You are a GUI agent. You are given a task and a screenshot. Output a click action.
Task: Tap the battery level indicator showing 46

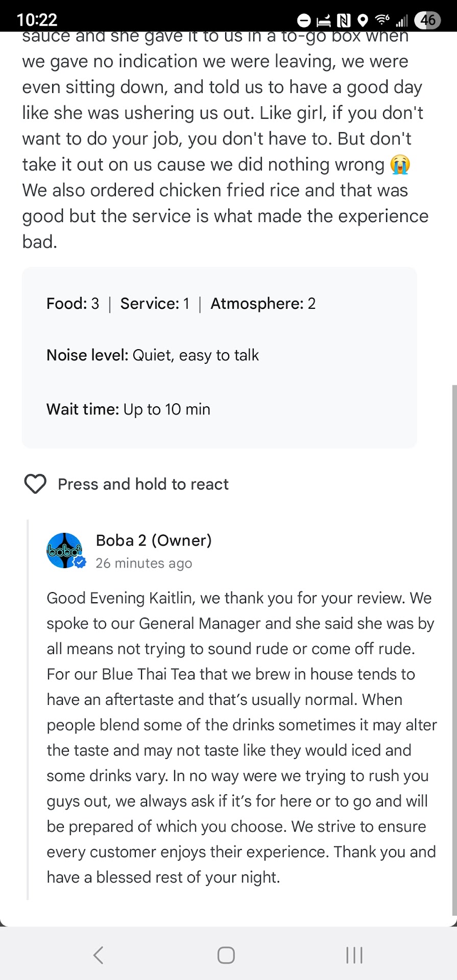427,20
